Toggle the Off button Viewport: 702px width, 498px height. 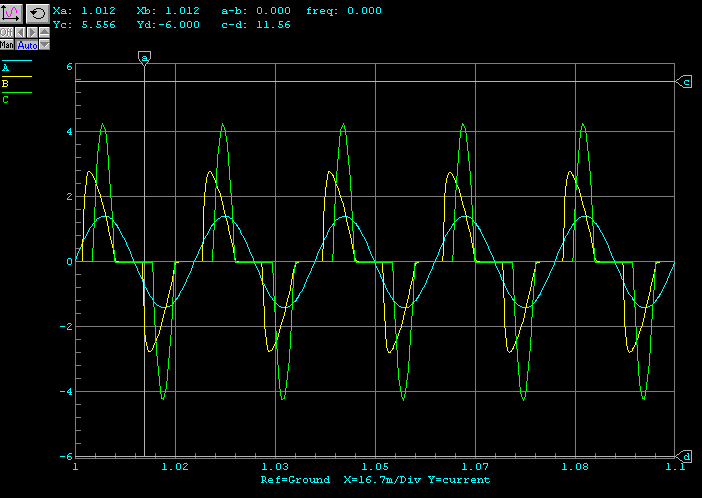7,33
